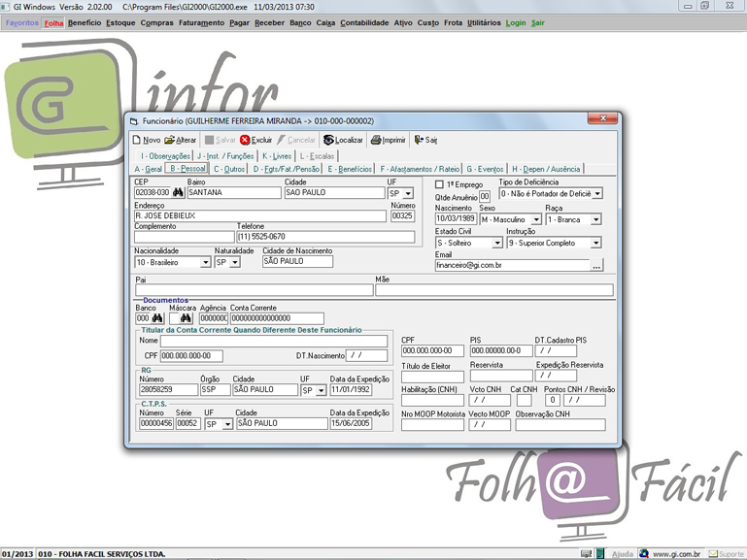Open the H - Depen / Ausência tab
Screen dimensions: 747x560
point(546,169)
